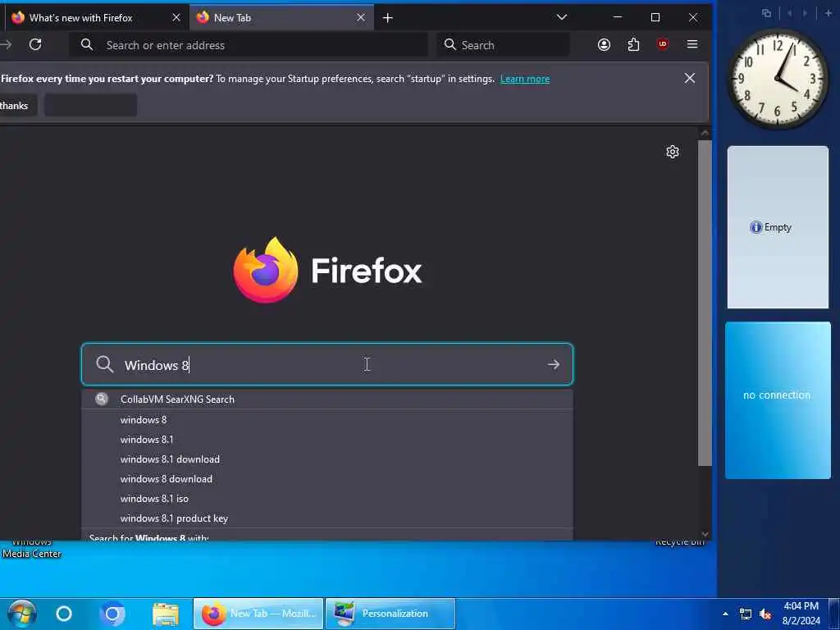This screenshot has width=840, height=630.
Task: Launch the Chromium browser from taskbar
Action: 112,614
